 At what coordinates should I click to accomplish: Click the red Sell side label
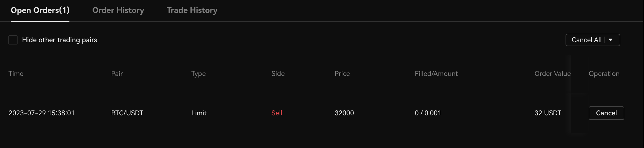click(277, 113)
